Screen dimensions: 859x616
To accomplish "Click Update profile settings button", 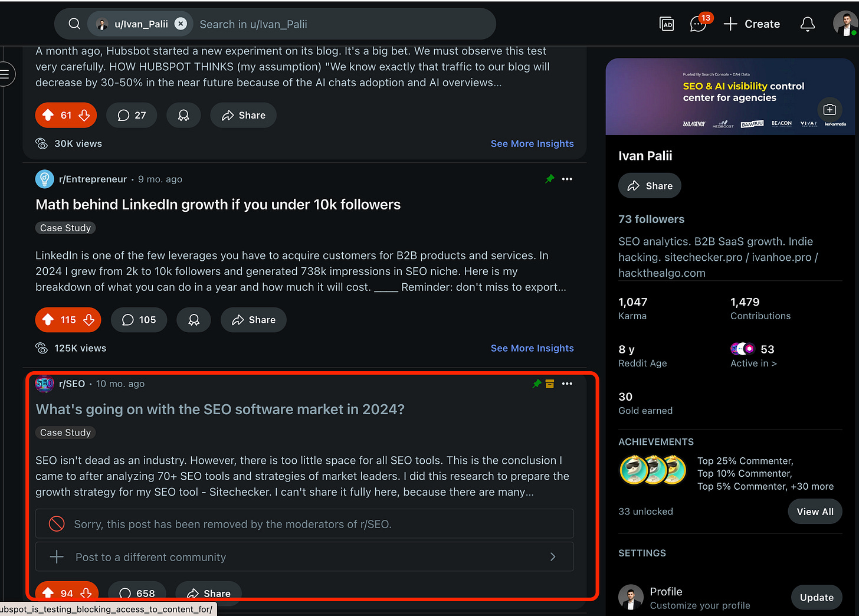I will pyautogui.click(x=817, y=597).
